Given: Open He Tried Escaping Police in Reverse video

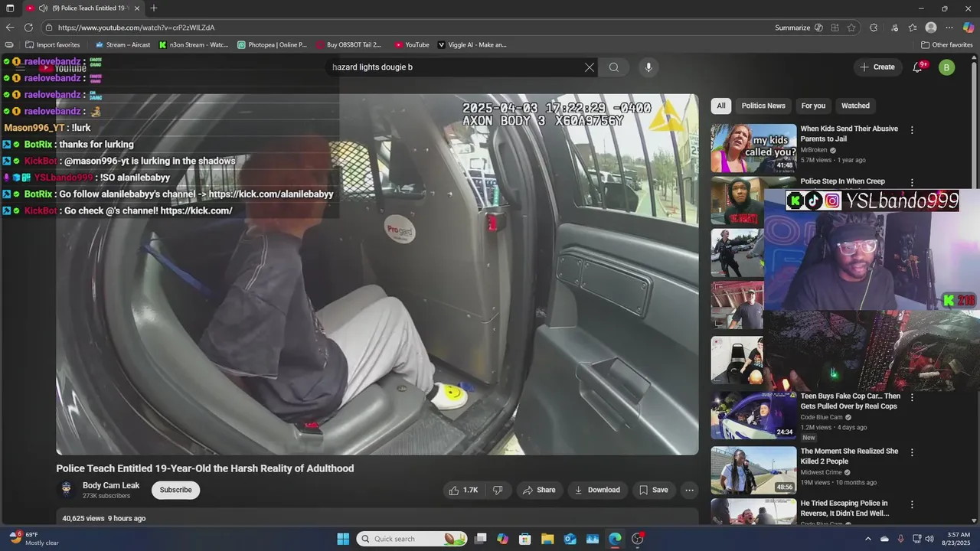Looking at the screenshot, I should click(x=844, y=509).
